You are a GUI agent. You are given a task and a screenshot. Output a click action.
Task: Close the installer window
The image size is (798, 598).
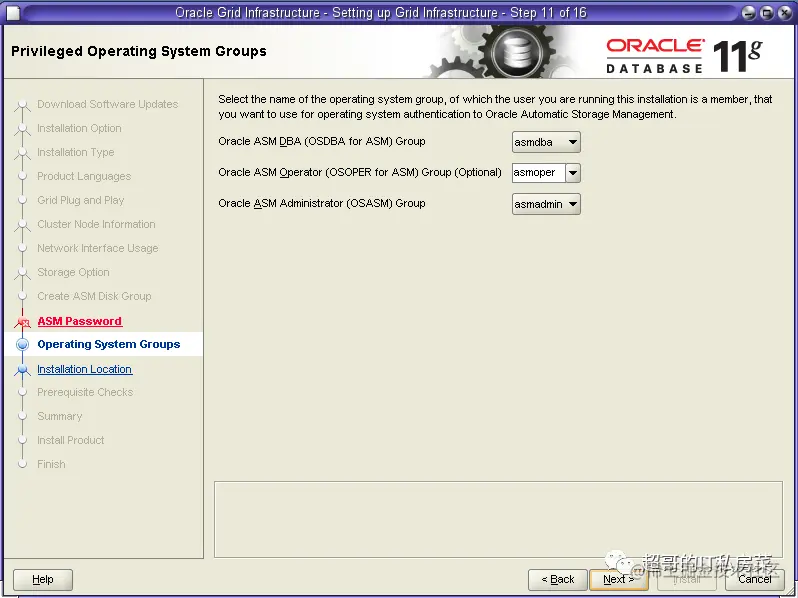(785, 13)
